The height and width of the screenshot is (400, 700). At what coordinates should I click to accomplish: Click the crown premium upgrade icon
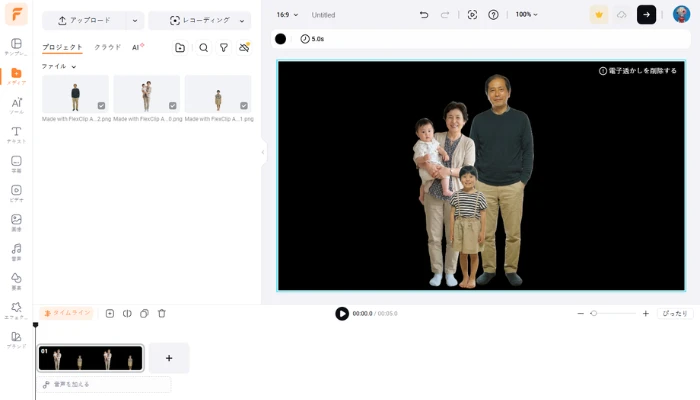point(599,15)
